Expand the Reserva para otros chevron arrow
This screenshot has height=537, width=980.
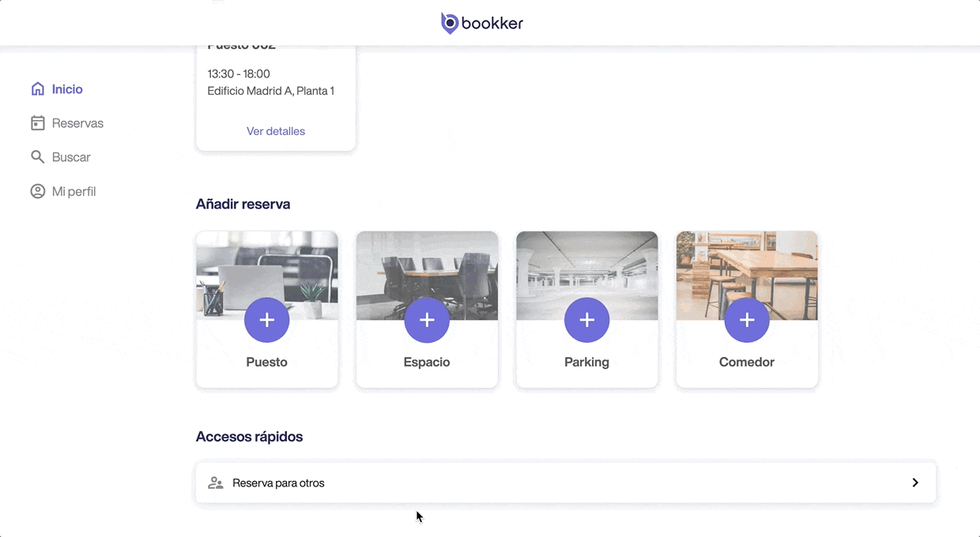pos(915,483)
